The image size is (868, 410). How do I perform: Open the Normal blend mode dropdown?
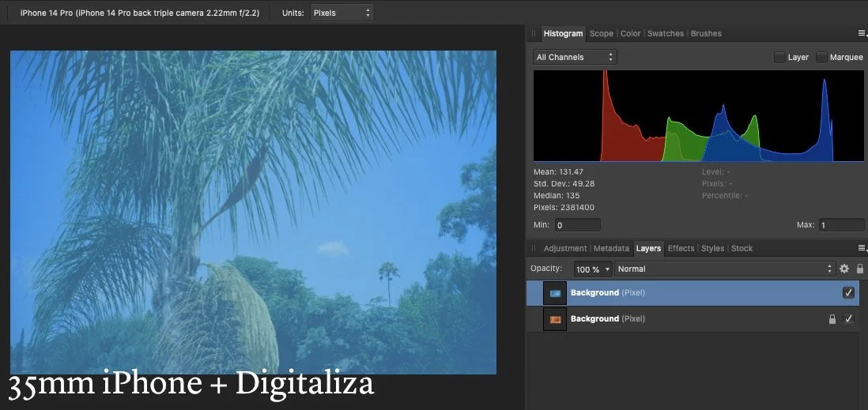725,269
